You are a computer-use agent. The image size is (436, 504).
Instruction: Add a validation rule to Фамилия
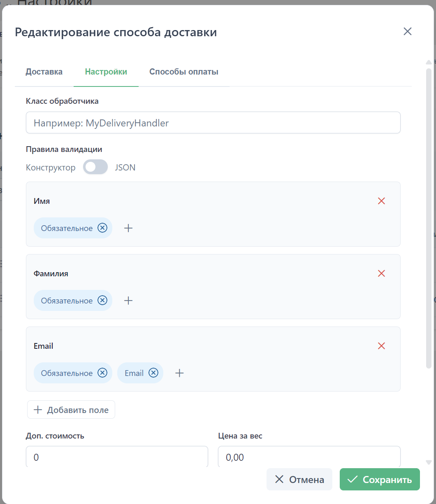click(x=128, y=301)
